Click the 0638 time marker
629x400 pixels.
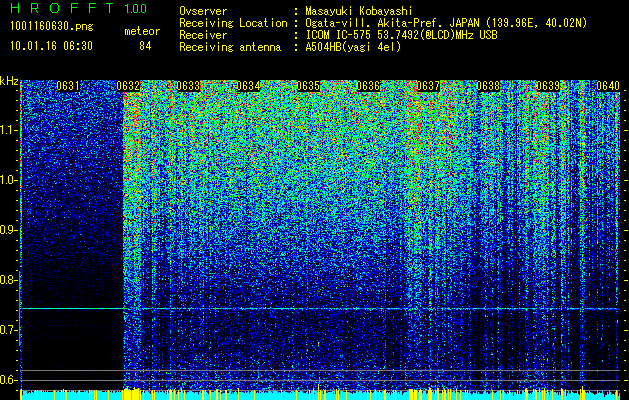click(x=488, y=86)
